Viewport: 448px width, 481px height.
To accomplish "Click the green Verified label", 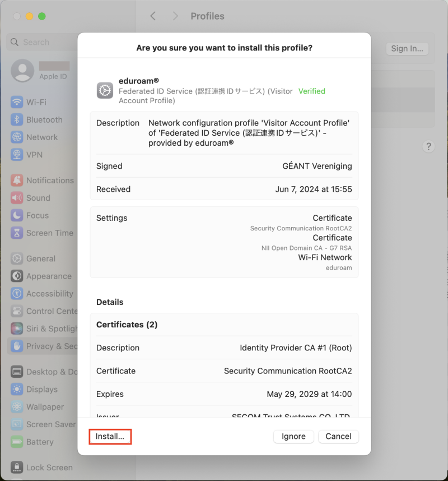I will coord(311,91).
